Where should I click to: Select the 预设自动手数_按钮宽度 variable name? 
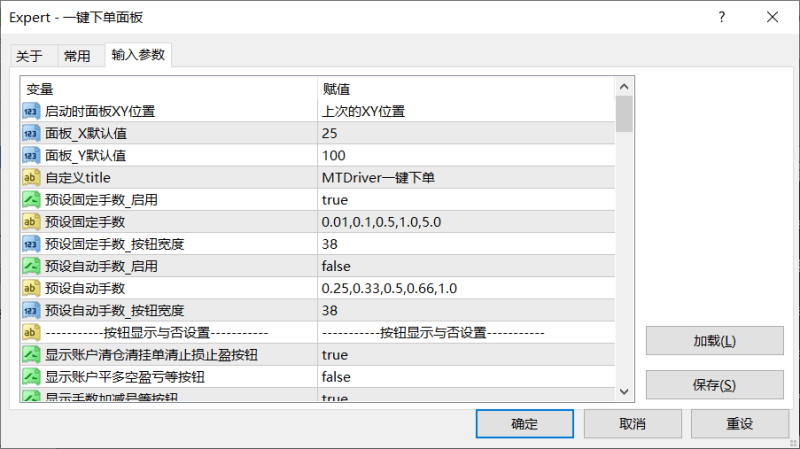pos(115,310)
